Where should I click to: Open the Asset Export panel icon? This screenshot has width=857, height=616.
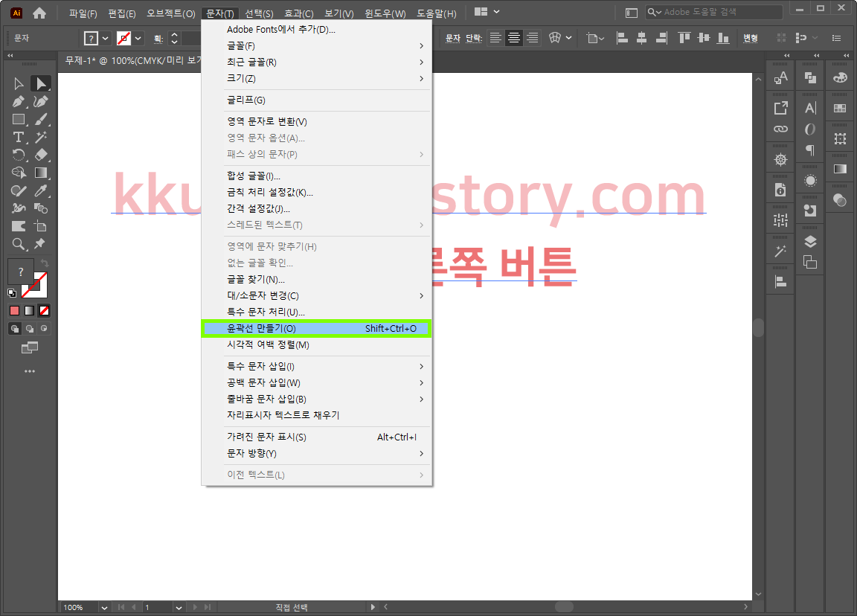click(780, 108)
